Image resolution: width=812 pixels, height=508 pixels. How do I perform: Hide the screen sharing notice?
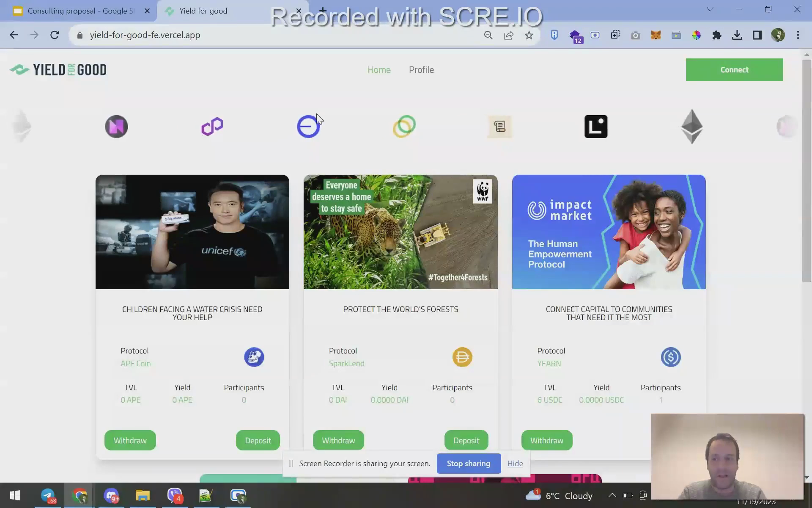[515, 464]
